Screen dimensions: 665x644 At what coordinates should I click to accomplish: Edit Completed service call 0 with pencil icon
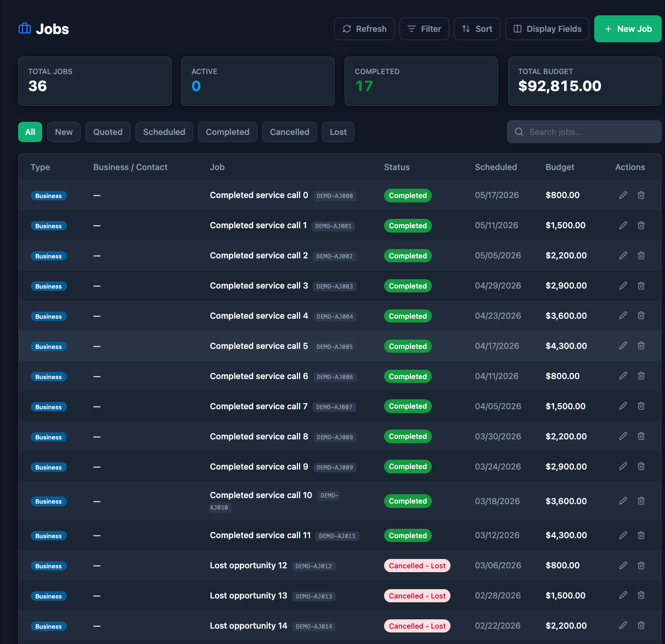(623, 195)
